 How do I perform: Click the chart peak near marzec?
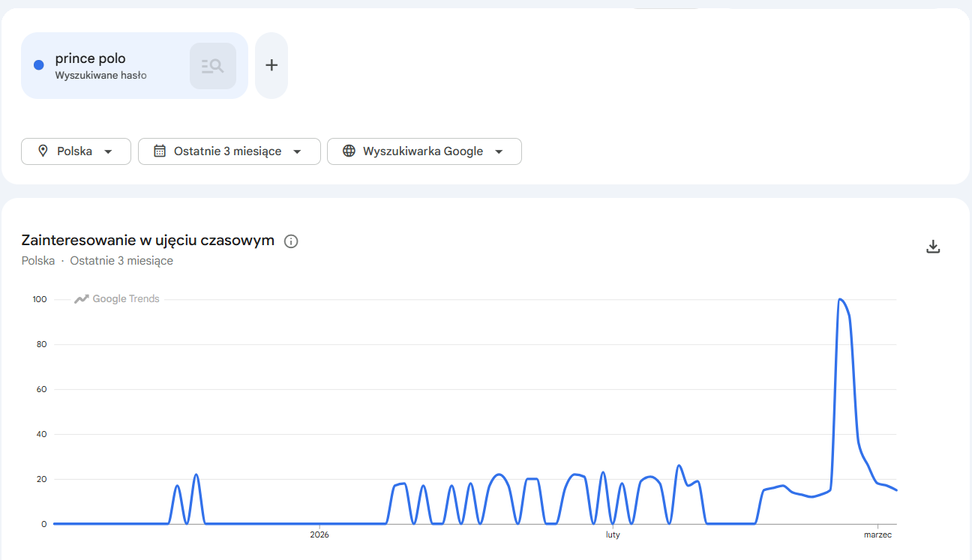(841, 300)
